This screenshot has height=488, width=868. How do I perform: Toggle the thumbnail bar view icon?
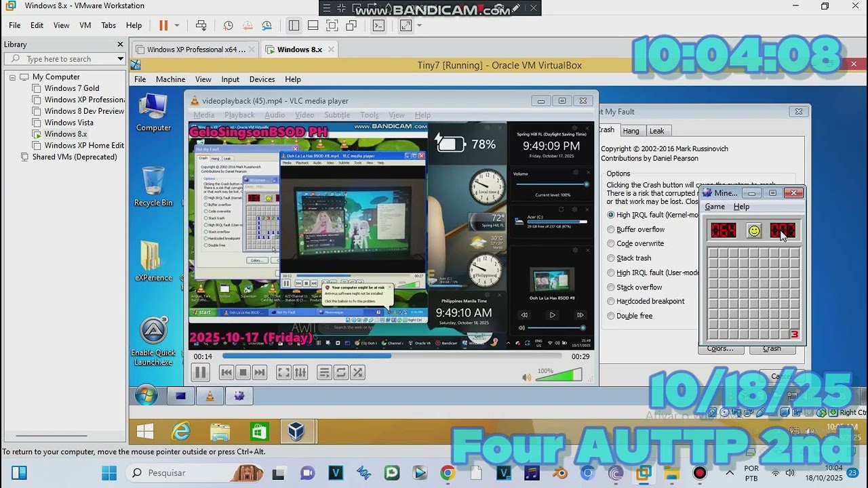pyautogui.click(x=313, y=26)
